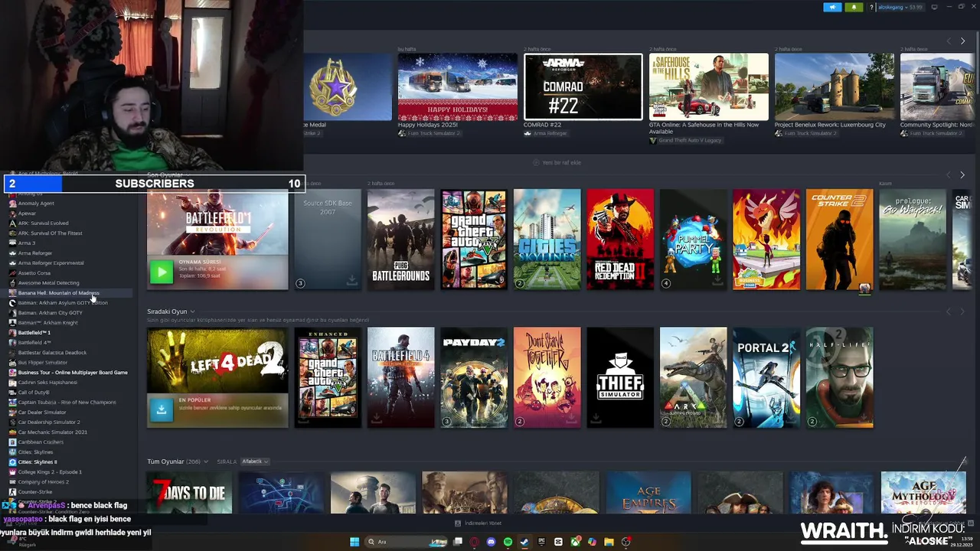Open Cities Skylines in recent games
The width and height of the screenshot is (980, 551).
pyautogui.click(x=547, y=240)
